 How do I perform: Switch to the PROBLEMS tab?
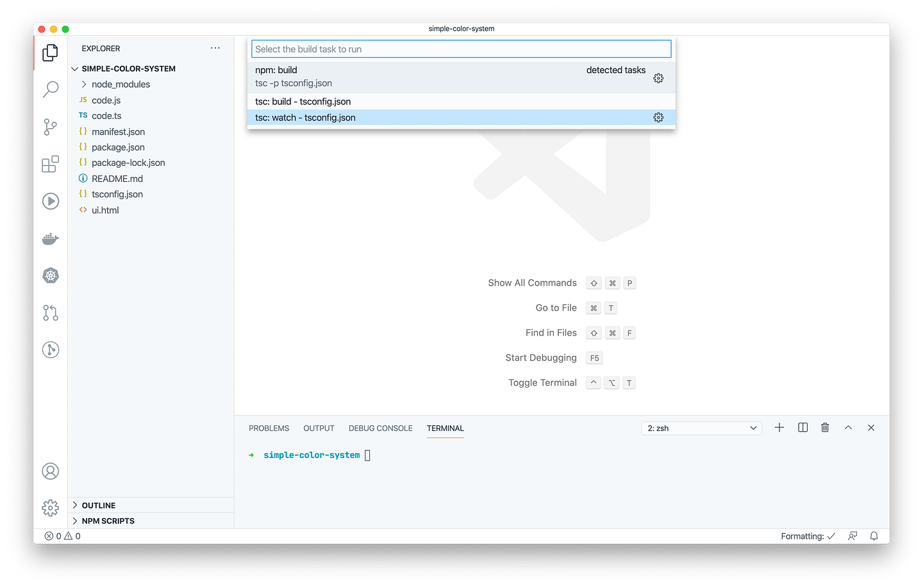coord(269,429)
